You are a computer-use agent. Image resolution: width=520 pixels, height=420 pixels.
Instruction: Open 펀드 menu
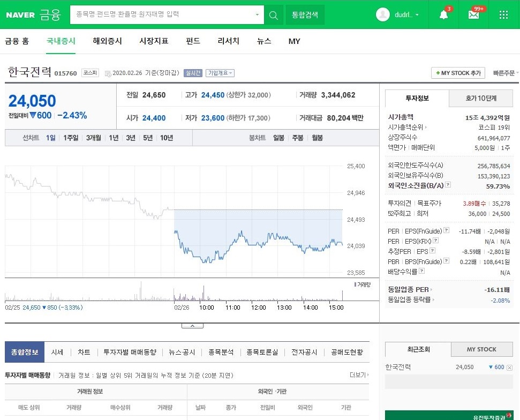coord(193,41)
